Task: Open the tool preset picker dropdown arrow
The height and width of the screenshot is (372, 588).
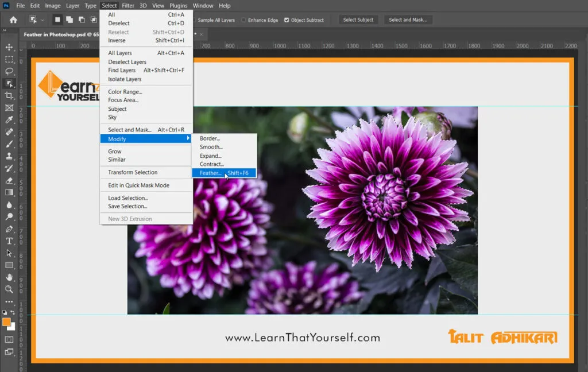Action: pos(42,20)
